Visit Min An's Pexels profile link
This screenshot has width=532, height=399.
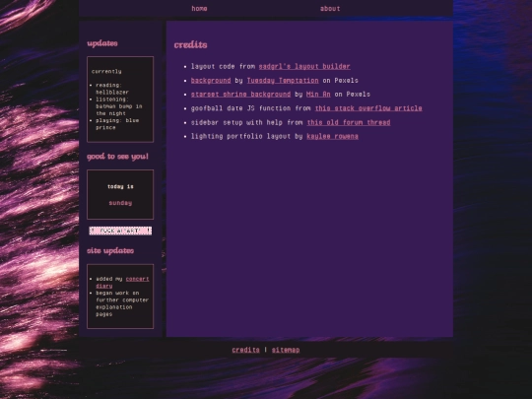pyautogui.click(x=318, y=95)
